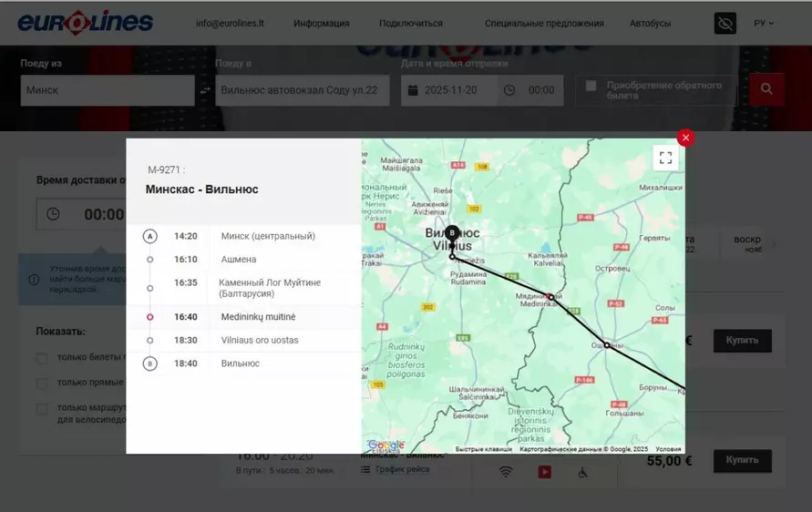Open the destination field Вильнюс автовокзал

coord(303,90)
